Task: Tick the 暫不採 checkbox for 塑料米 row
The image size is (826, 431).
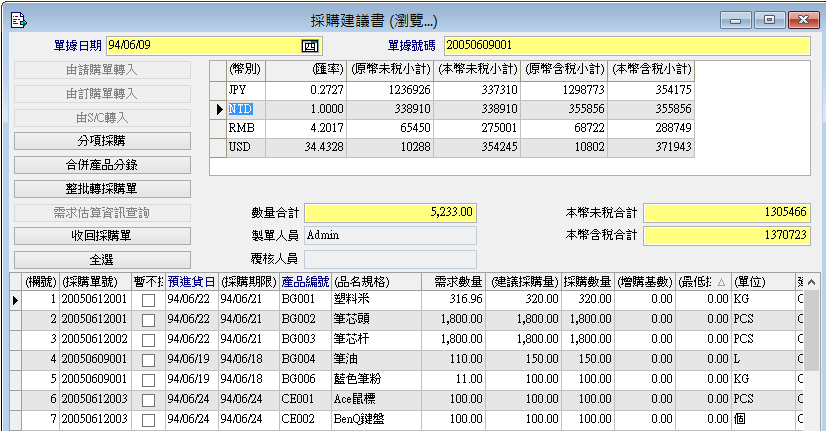Action: 148,300
